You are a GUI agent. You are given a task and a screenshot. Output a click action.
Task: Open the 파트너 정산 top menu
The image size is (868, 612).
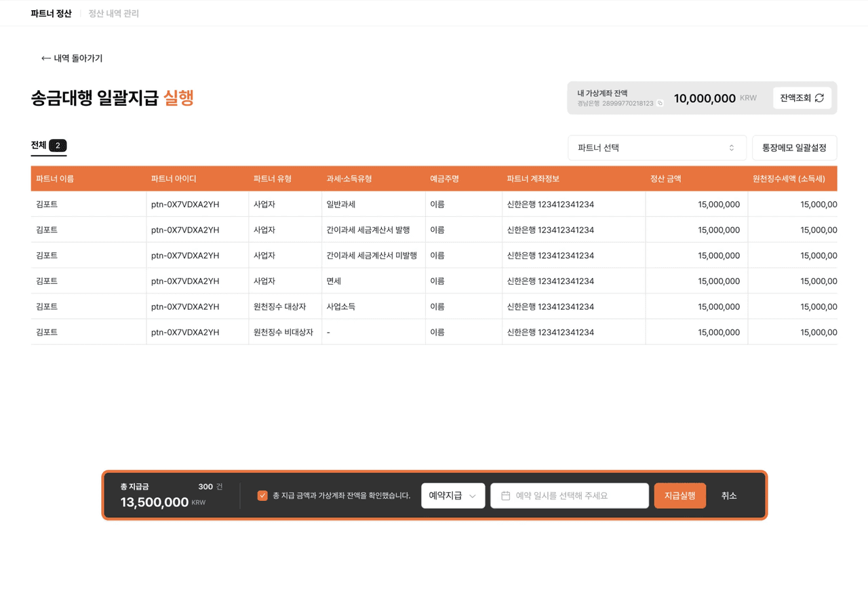point(51,14)
